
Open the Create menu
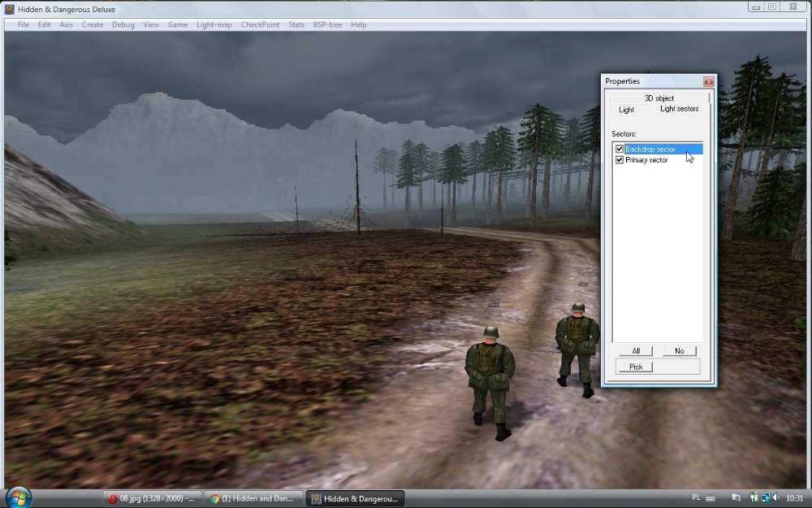pos(93,25)
